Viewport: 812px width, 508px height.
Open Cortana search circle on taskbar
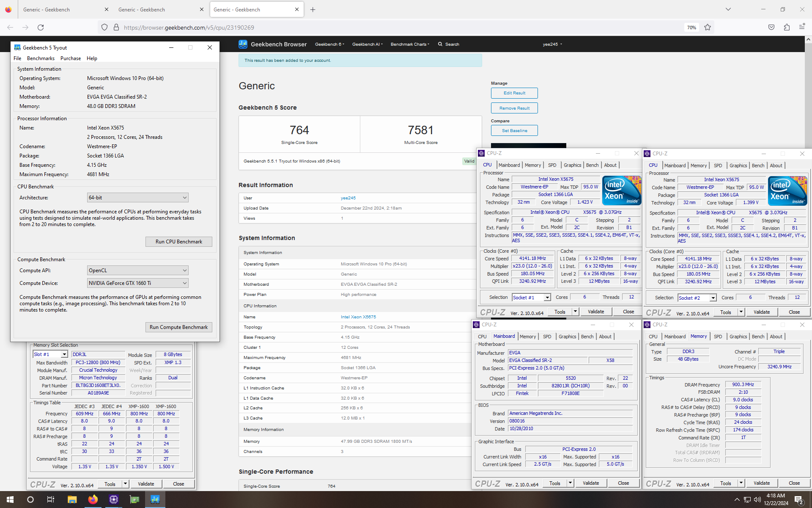click(30, 500)
